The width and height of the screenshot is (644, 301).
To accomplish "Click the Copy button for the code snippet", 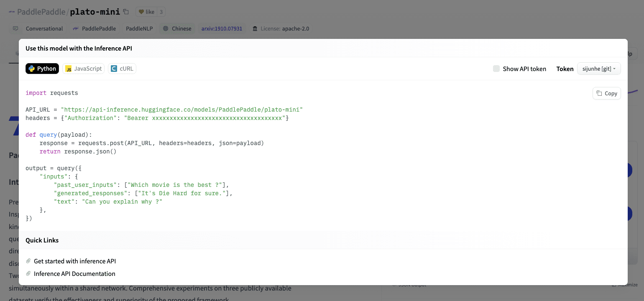I will pyautogui.click(x=606, y=93).
